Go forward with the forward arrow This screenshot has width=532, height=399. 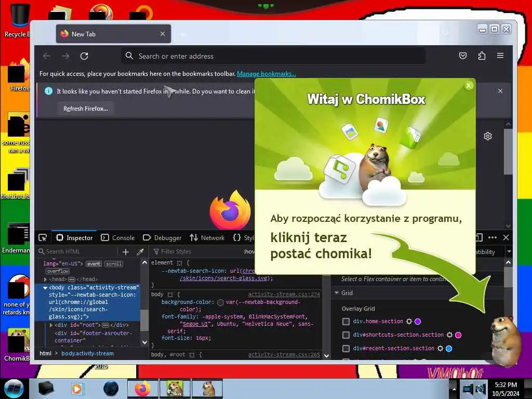[x=65, y=56]
